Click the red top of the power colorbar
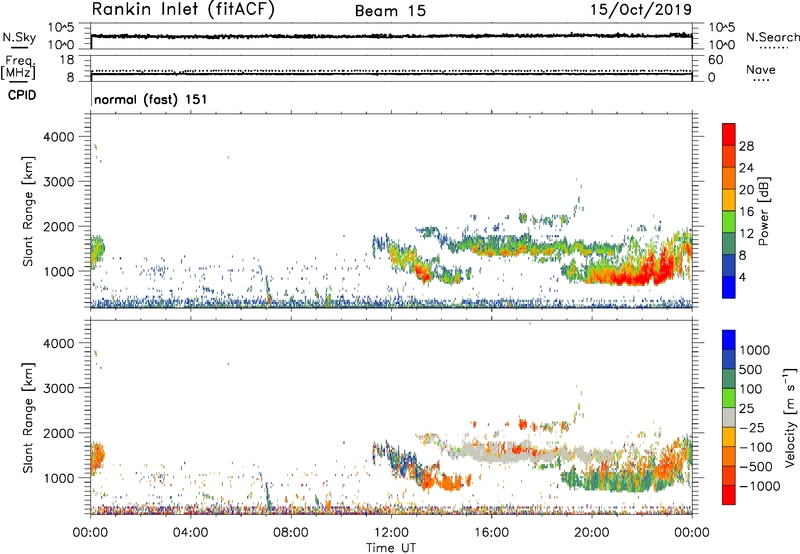This screenshot has width=800, height=554. click(x=729, y=134)
